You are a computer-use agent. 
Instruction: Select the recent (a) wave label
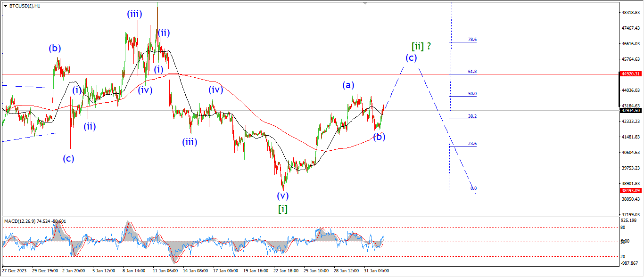348,85
